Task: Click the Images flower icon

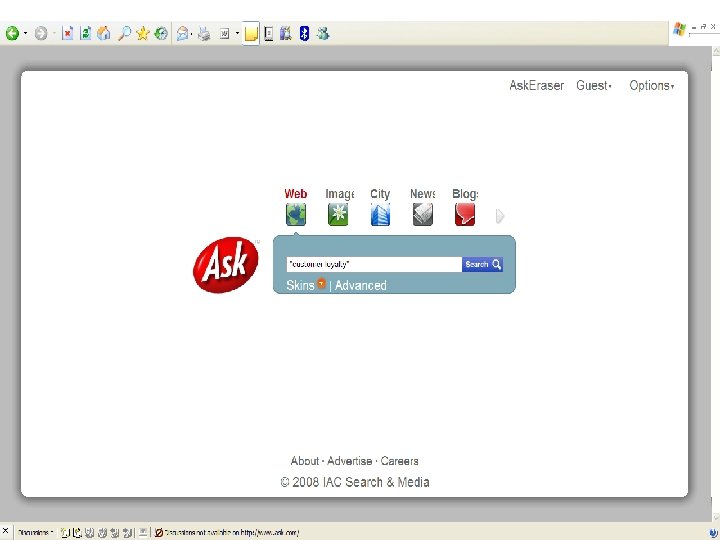Action: (338, 214)
